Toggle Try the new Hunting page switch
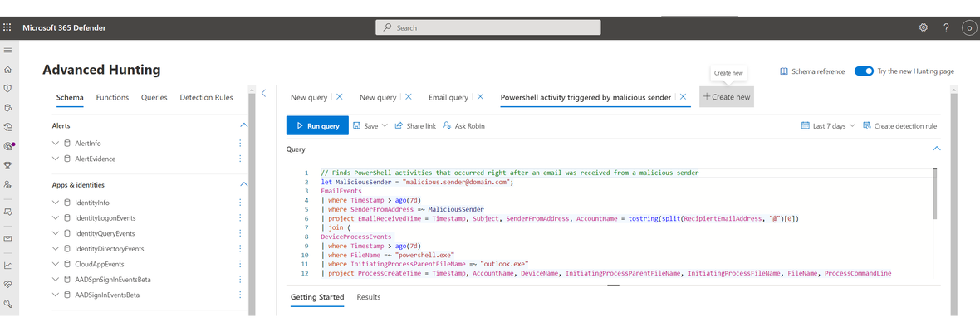 click(x=864, y=71)
